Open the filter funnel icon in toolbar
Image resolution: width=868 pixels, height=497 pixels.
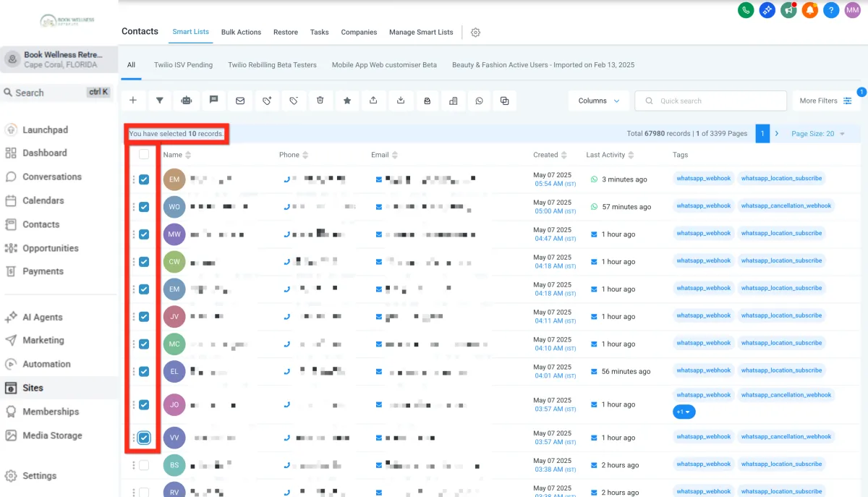click(160, 101)
